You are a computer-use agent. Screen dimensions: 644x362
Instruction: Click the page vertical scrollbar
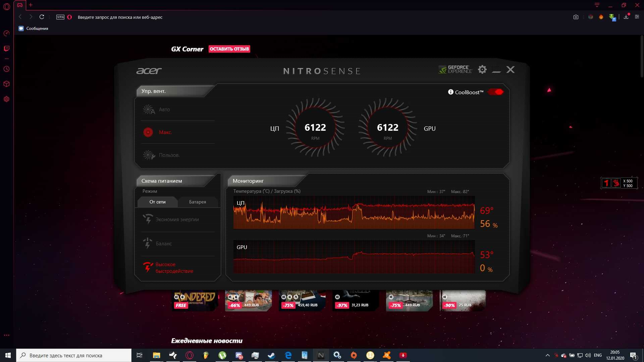click(641, 57)
